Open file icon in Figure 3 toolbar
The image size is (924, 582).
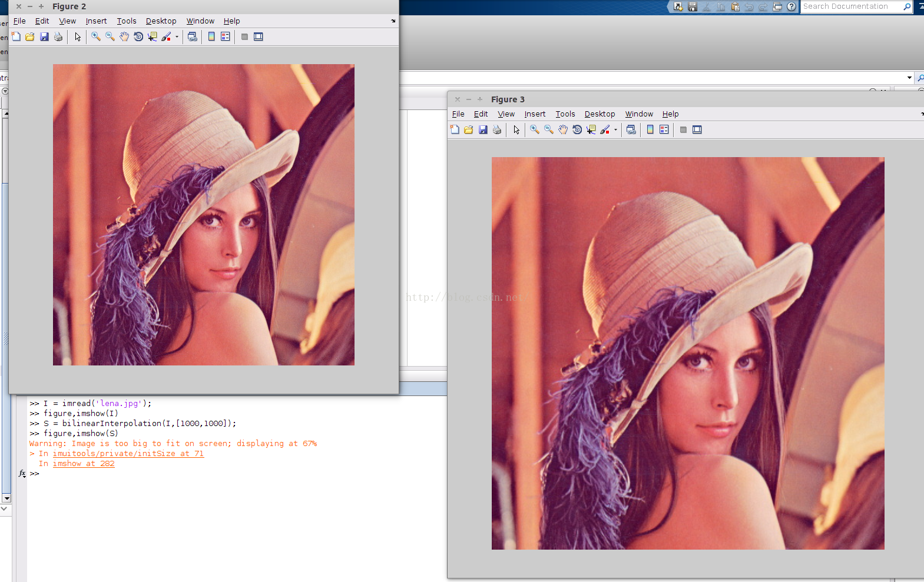[x=469, y=129]
